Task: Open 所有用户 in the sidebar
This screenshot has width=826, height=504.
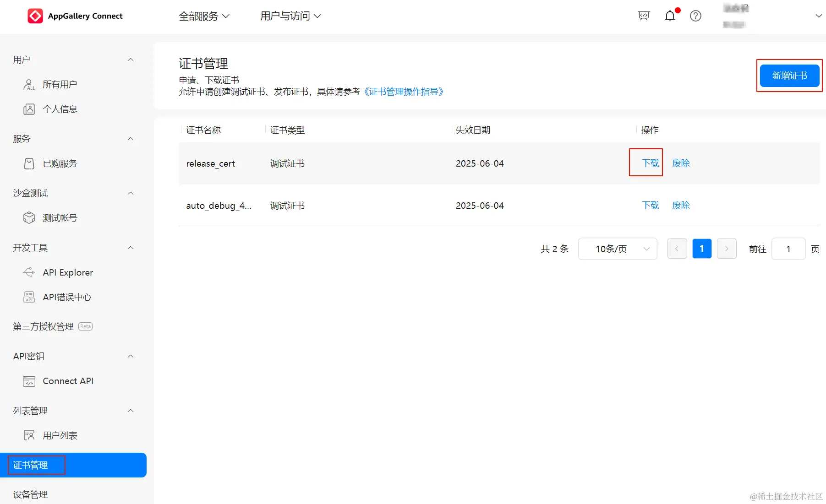Action: pos(60,84)
